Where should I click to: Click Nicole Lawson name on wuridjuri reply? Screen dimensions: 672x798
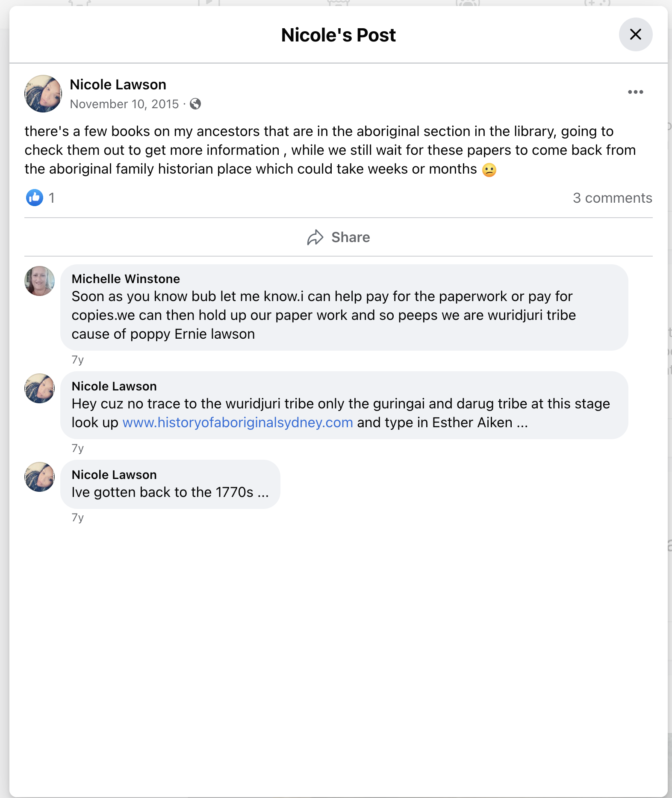click(114, 386)
